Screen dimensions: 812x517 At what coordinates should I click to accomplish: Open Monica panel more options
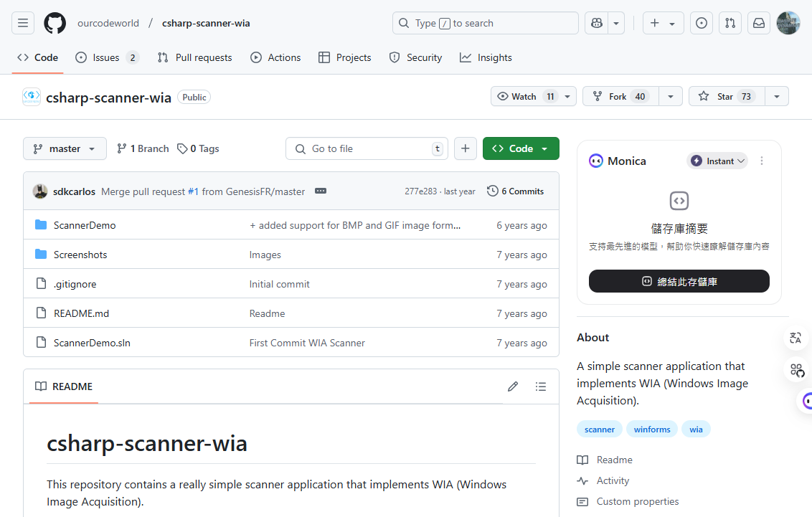point(761,161)
